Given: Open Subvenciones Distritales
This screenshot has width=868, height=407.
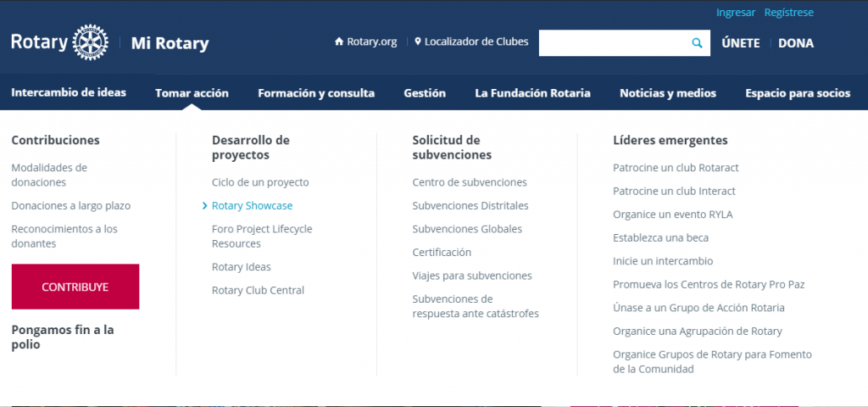Looking at the screenshot, I should (470, 205).
